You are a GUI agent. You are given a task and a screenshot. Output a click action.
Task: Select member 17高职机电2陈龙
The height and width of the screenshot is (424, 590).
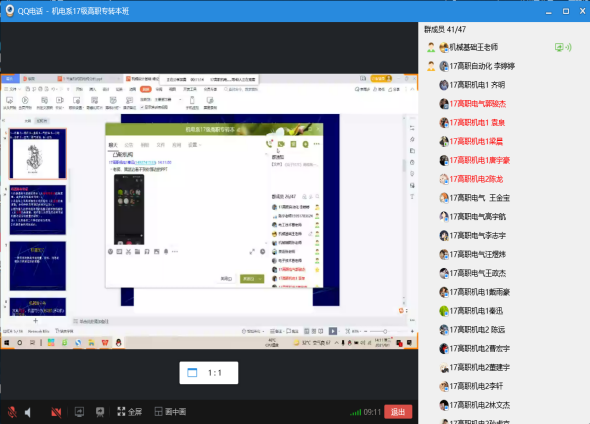471,179
